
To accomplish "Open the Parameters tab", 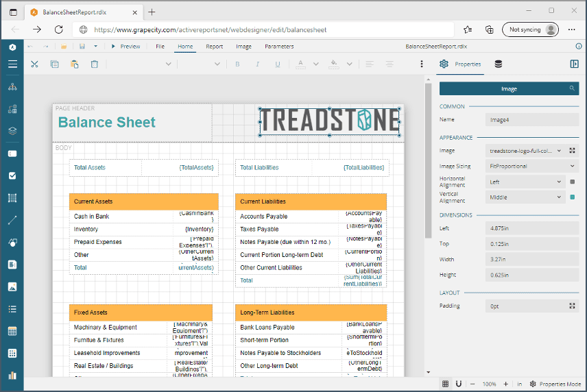I will click(279, 47).
